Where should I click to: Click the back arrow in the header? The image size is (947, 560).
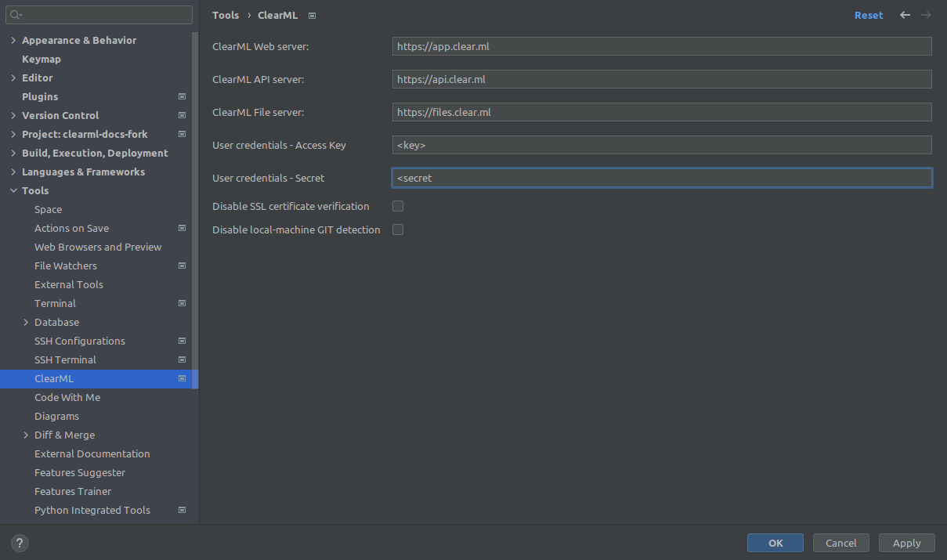coord(905,15)
